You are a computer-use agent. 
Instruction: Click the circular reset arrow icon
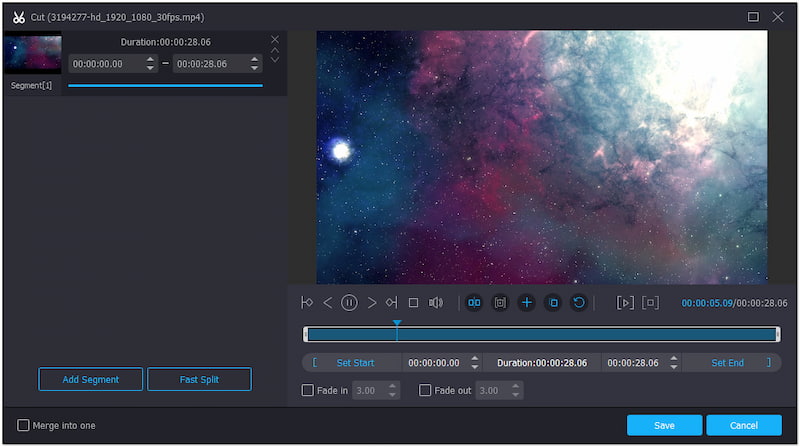tap(578, 303)
